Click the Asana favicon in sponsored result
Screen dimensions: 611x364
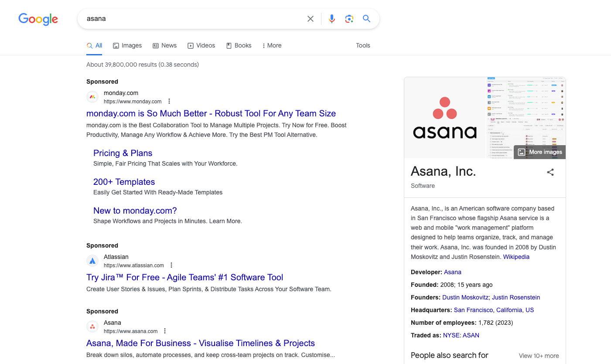tap(92, 327)
